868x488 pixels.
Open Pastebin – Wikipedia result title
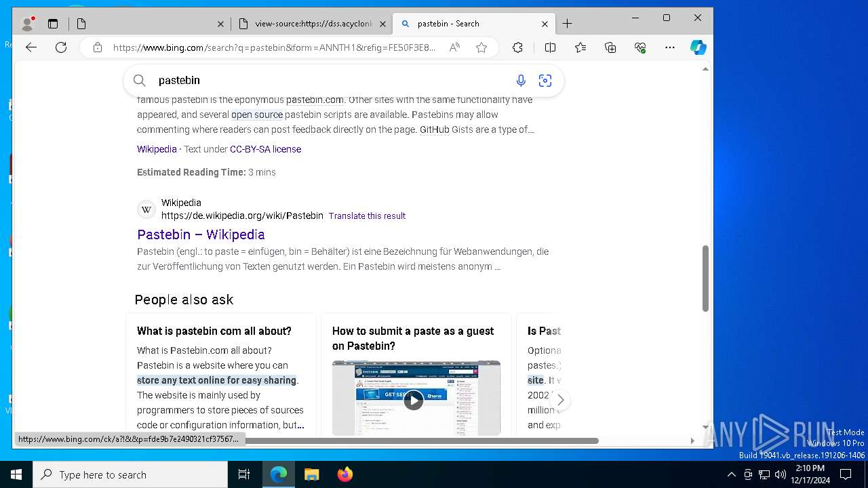tap(201, 235)
